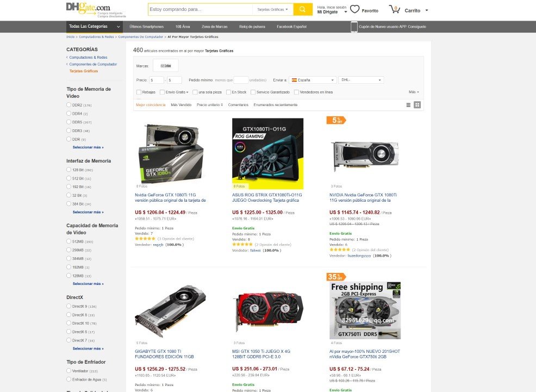
Task: Open the Zona de Marcas menu item
Action: pos(214,27)
